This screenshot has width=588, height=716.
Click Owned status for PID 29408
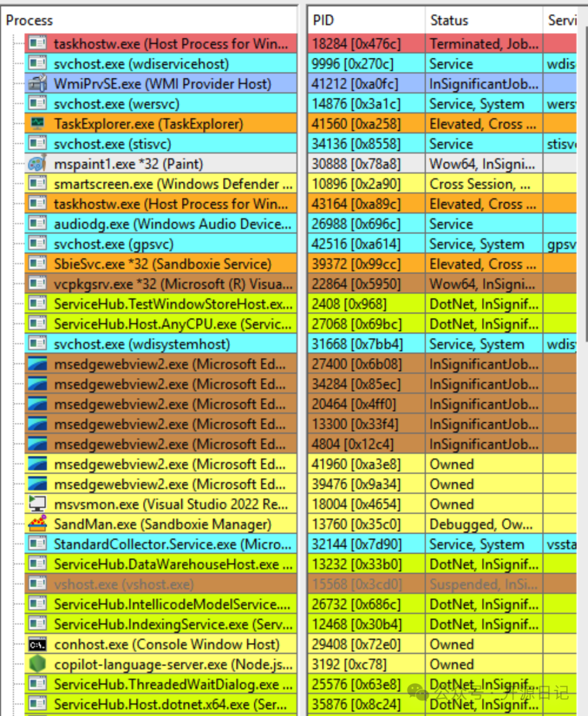[x=483, y=644]
